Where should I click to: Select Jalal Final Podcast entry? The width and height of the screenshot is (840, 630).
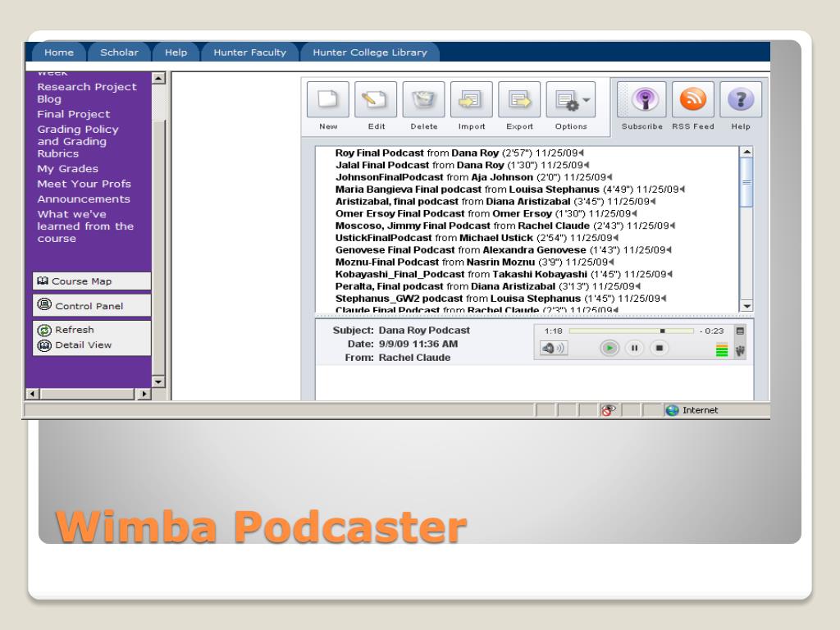point(462,165)
